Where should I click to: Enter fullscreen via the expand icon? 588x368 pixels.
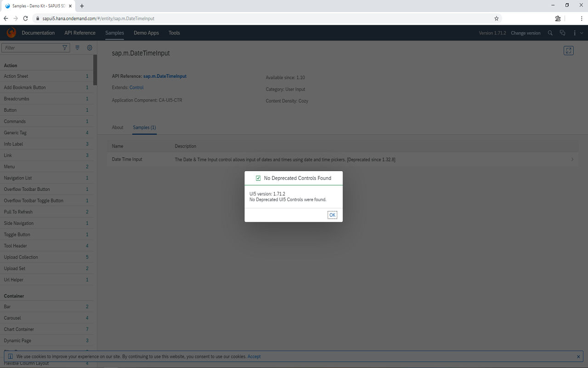568,51
